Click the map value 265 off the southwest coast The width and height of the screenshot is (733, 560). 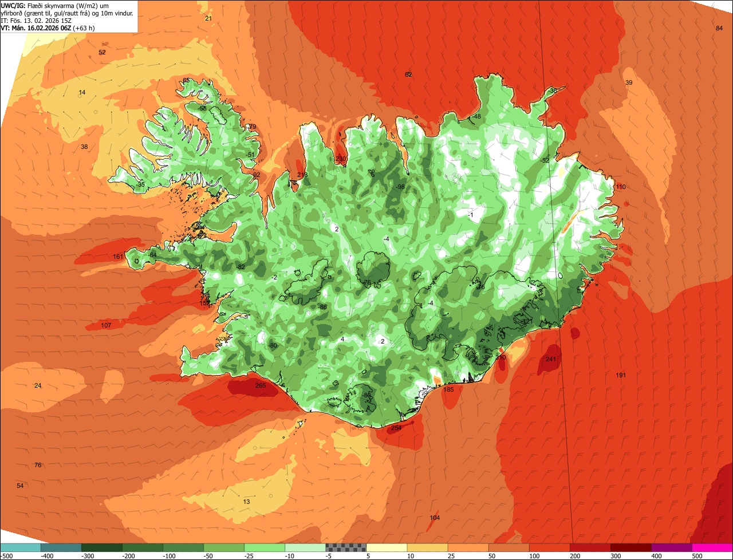[x=261, y=385]
